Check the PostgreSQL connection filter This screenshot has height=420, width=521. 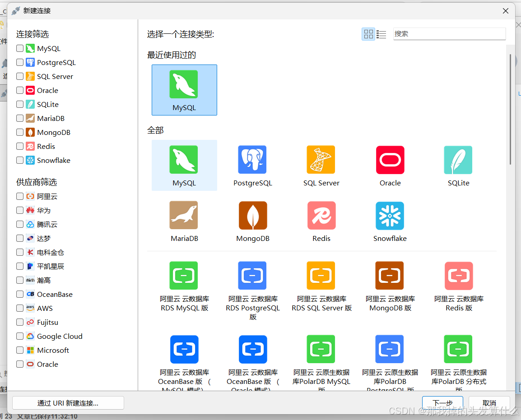(20, 62)
